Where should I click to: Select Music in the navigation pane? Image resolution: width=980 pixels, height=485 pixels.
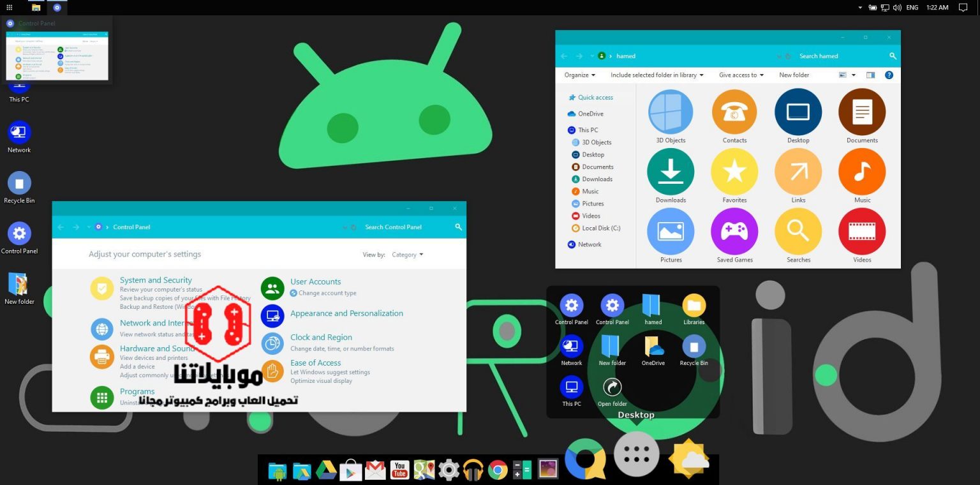590,191
